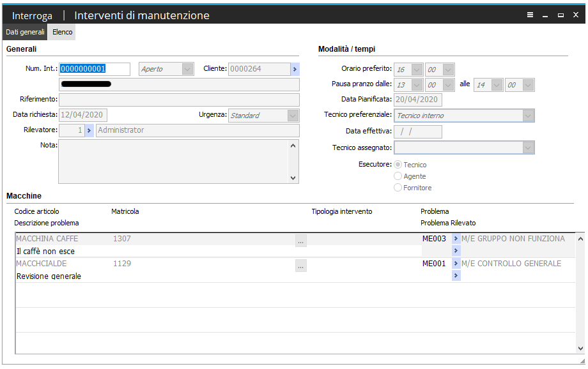Click the Tipologia intervento column header
Screen dimensions: 588x369
(342, 211)
